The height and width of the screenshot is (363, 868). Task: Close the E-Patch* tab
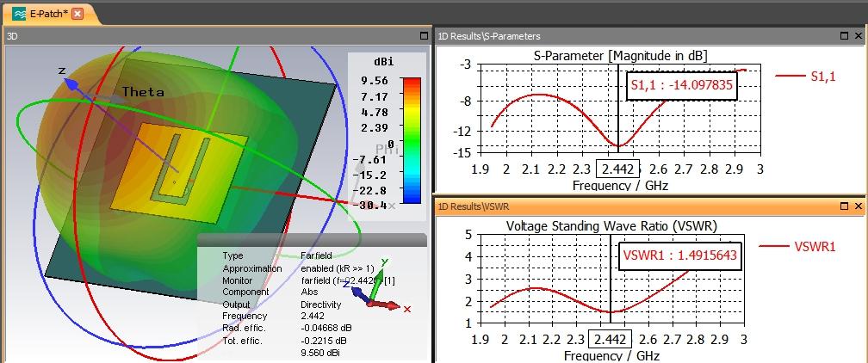pyautogui.click(x=77, y=14)
